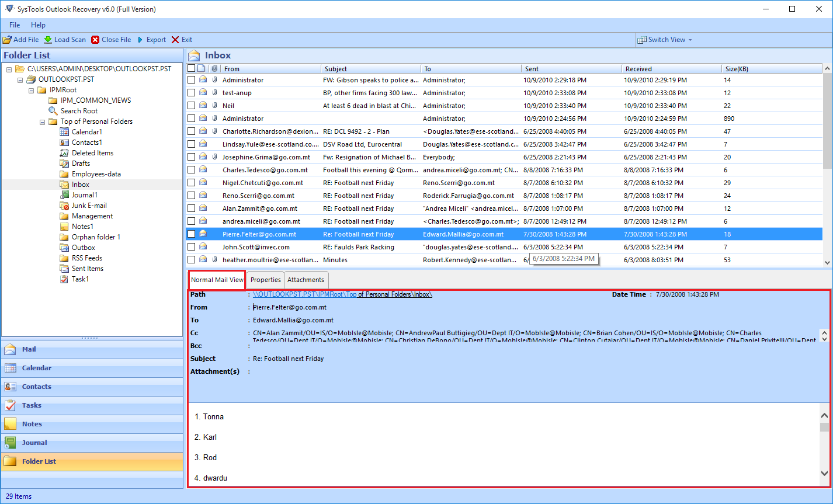The width and height of the screenshot is (833, 504).
Task: Tick the checkbox for John.Scott's email
Action: (191, 247)
